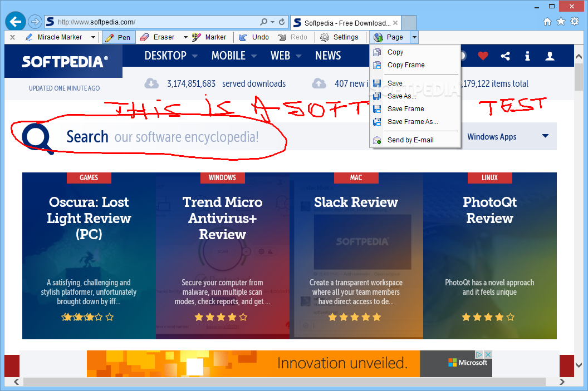The height and width of the screenshot is (391, 588).
Task: Click the Softpedia search magnifier icon
Action: click(37, 138)
